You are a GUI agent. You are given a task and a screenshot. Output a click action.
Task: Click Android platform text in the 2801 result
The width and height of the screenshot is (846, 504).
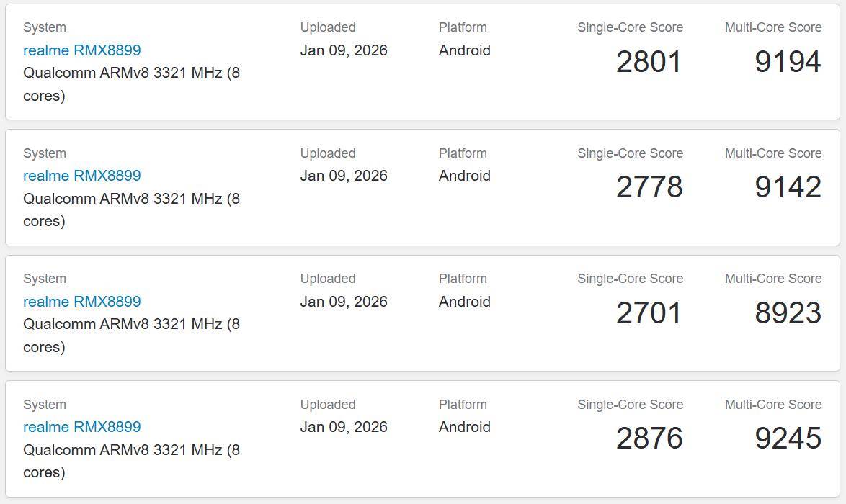click(464, 50)
